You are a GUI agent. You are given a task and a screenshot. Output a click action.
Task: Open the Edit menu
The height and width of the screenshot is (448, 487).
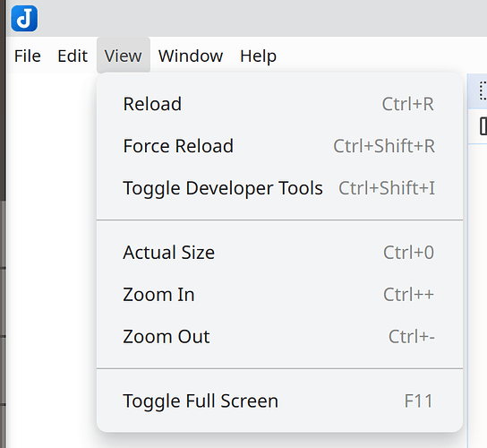point(73,56)
